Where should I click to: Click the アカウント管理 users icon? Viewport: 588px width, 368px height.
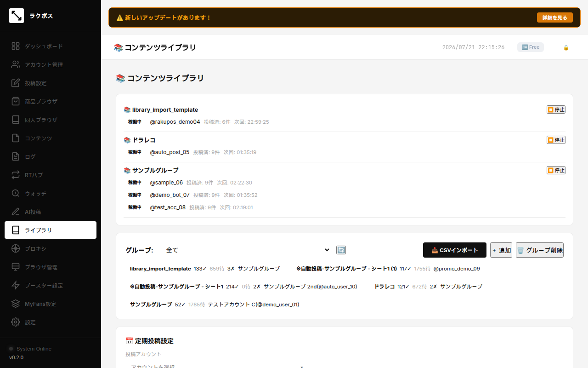pyautogui.click(x=16, y=64)
